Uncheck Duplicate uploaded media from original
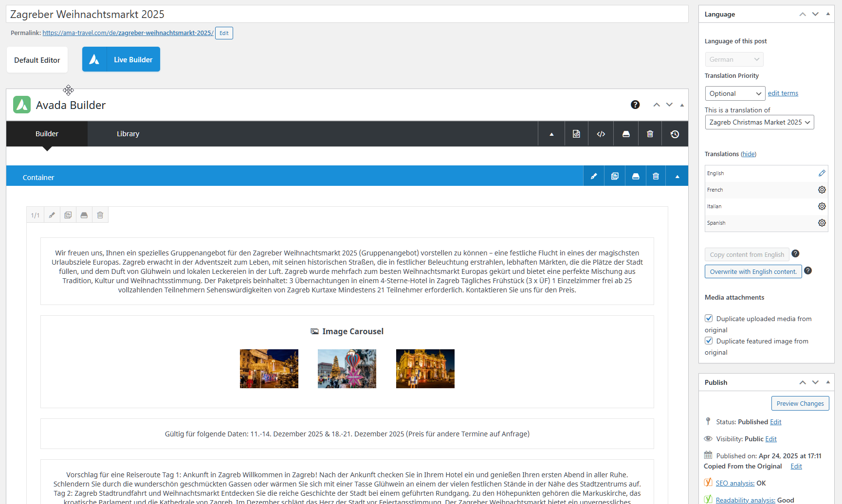This screenshot has height=504, width=842. coord(709,318)
